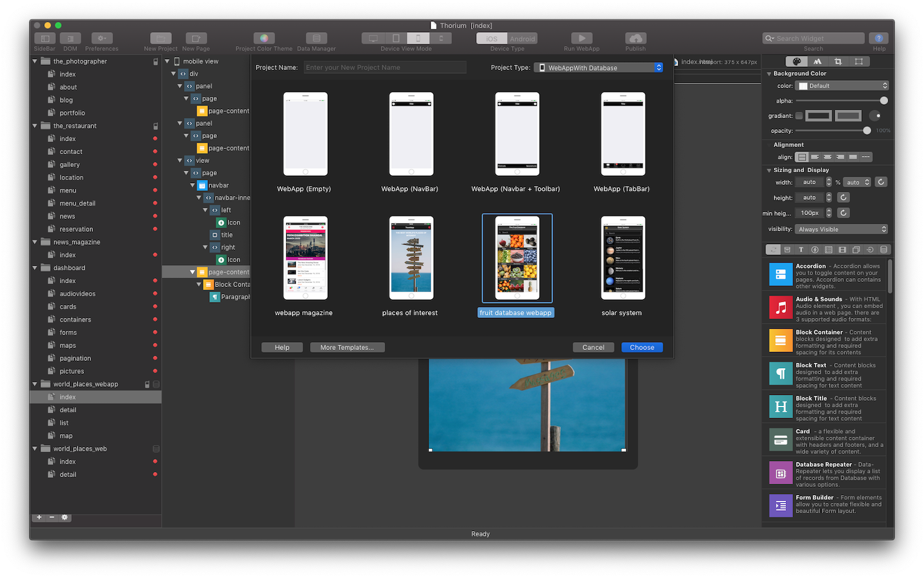Open the background color Default dropdown
This screenshot has height=578, width=924.
click(843, 86)
